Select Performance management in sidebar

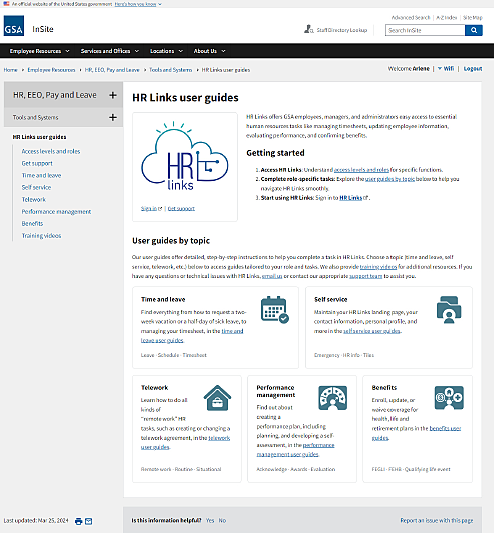tap(56, 211)
